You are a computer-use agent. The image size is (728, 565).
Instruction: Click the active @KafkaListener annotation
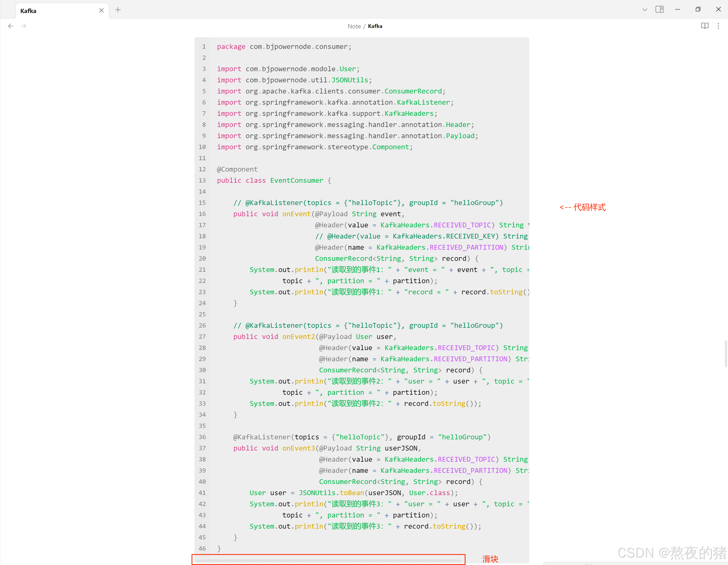click(262, 437)
